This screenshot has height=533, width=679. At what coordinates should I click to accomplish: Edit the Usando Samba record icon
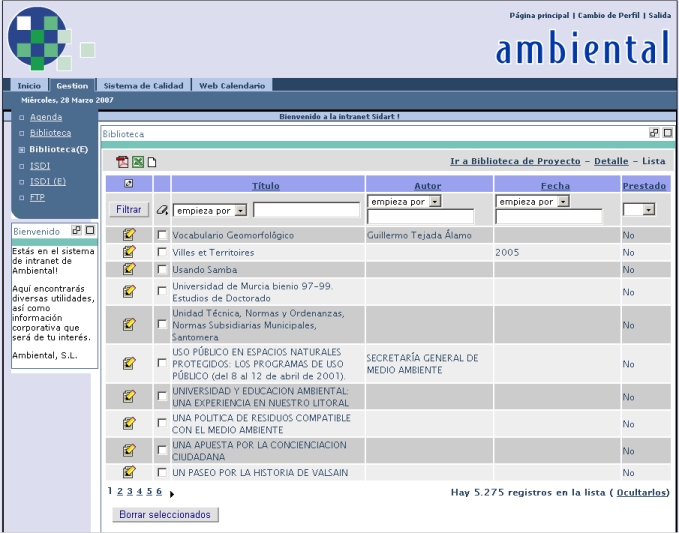[x=129, y=269]
